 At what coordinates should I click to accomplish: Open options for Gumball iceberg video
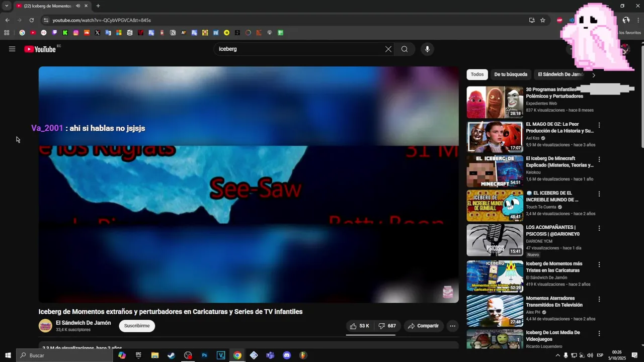point(599,194)
